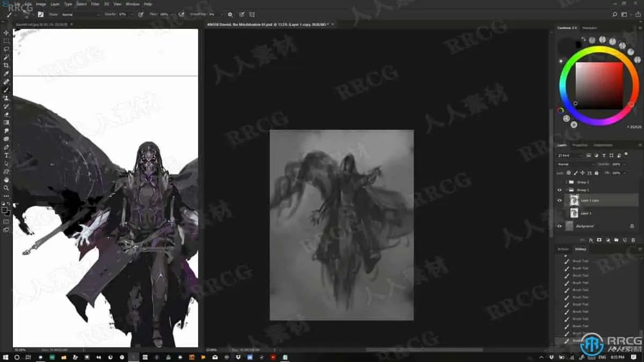This screenshot has height=362, width=644.
Task: Add layer mask icon
Action: 599,240
